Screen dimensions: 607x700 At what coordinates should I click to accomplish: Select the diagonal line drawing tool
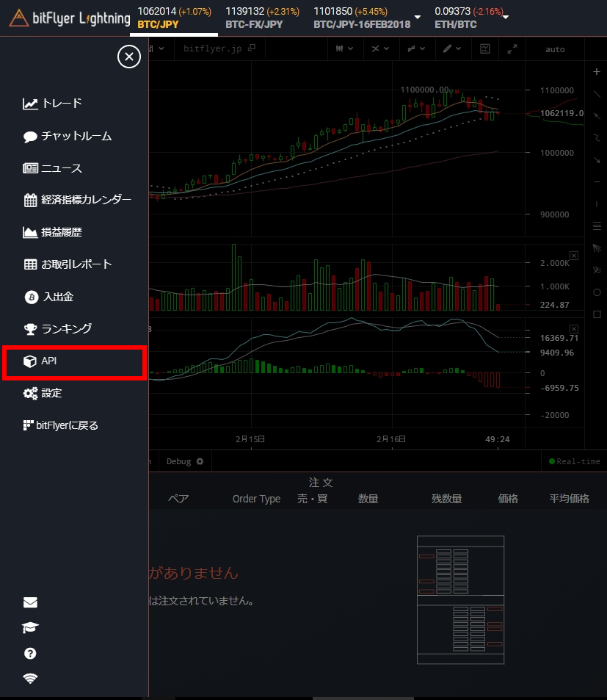coord(597,94)
